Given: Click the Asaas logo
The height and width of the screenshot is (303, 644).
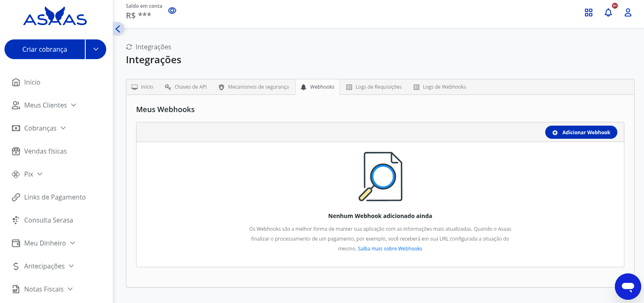Looking at the screenshot, I should tap(55, 16).
